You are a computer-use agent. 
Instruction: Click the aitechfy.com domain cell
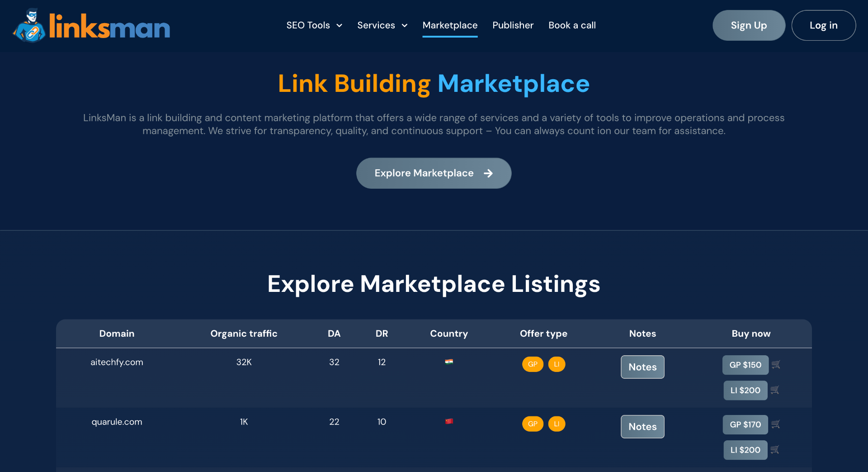tap(117, 362)
